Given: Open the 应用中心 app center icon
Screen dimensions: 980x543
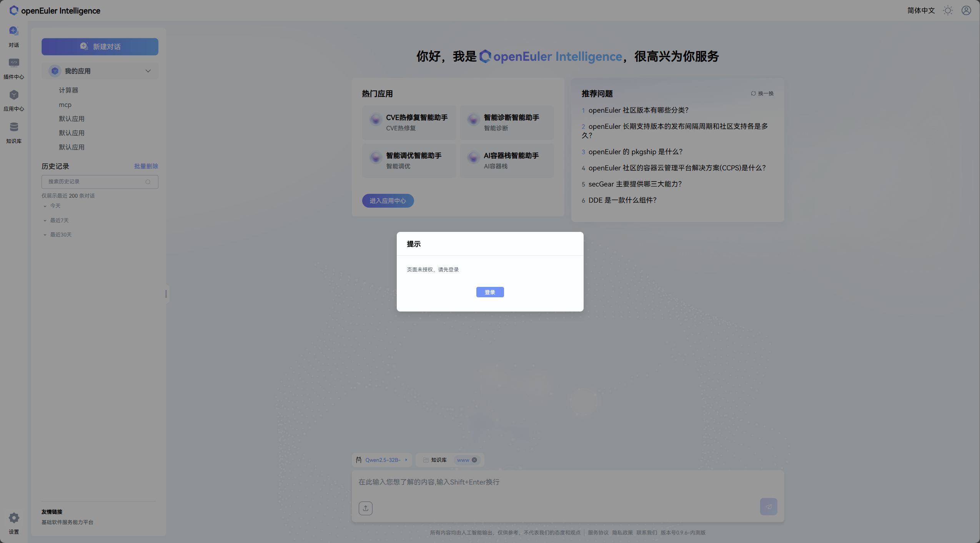Looking at the screenshot, I should (x=14, y=95).
